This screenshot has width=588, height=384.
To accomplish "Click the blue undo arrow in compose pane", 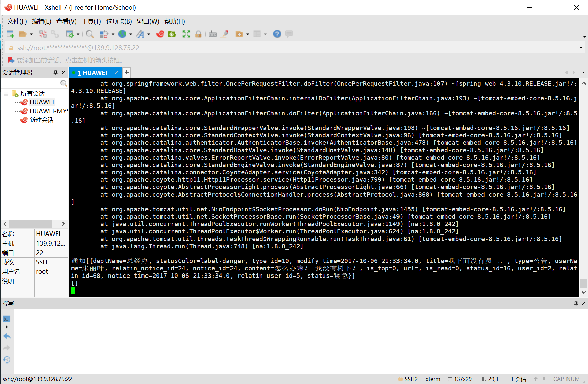I will 7,336.
